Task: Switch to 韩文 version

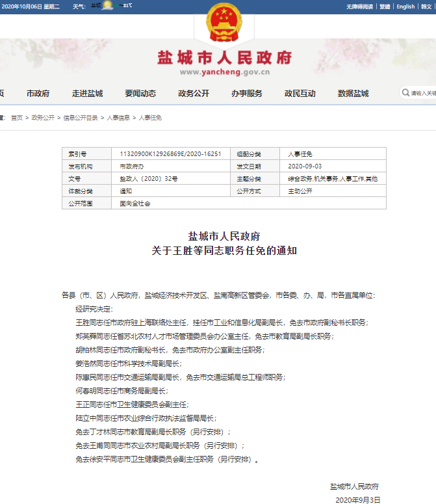Action: tap(426, 7)
